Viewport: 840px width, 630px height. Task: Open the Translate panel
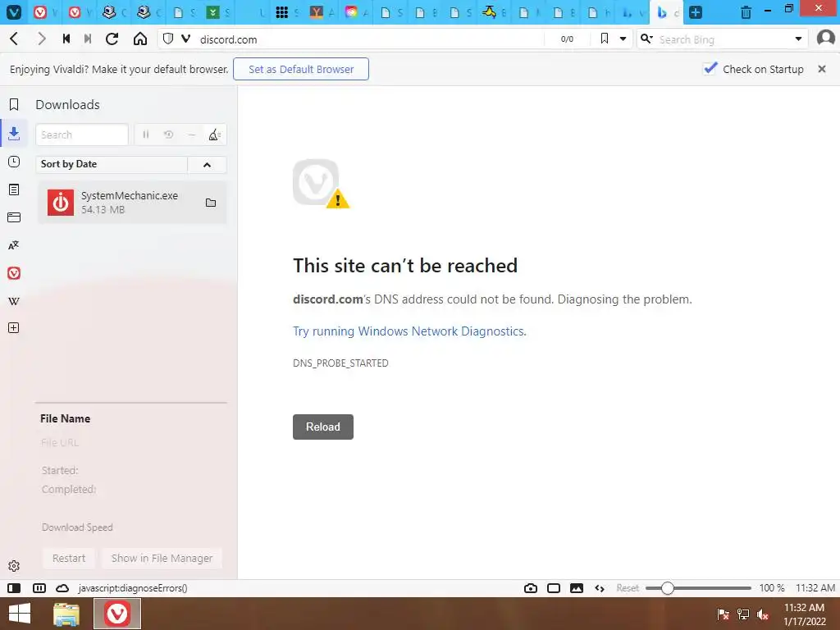point(14,245)
